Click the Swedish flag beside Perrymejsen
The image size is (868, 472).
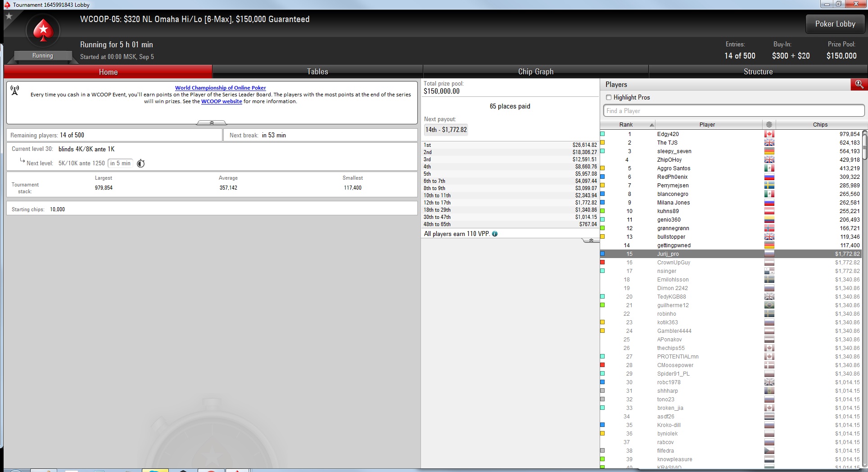[x=769, y=186]
